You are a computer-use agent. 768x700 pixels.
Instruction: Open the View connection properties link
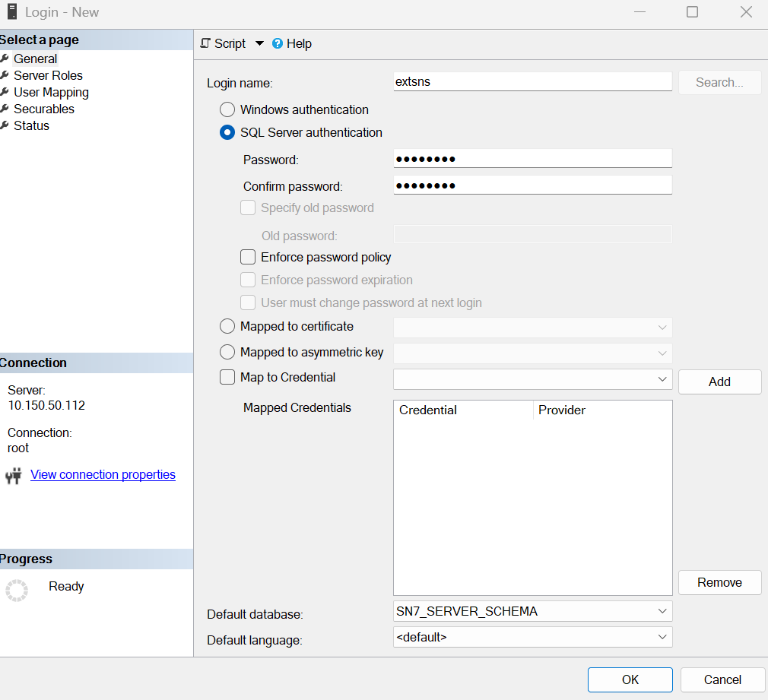(x=102, y=474)
